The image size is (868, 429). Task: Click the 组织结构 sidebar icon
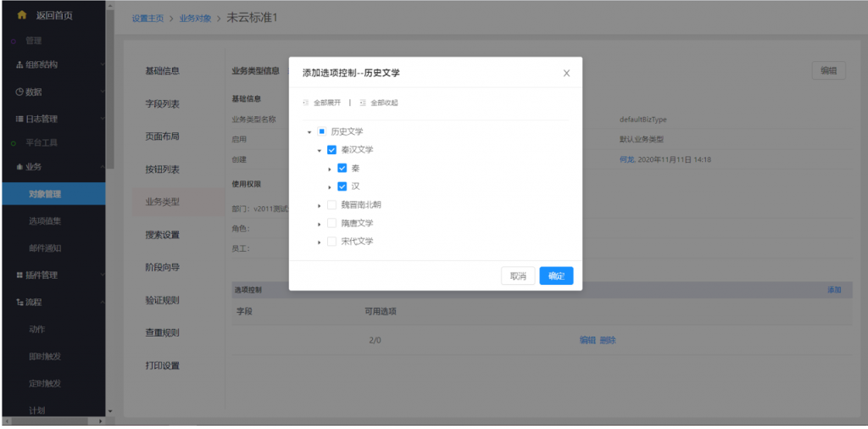(x=19, y=65)
